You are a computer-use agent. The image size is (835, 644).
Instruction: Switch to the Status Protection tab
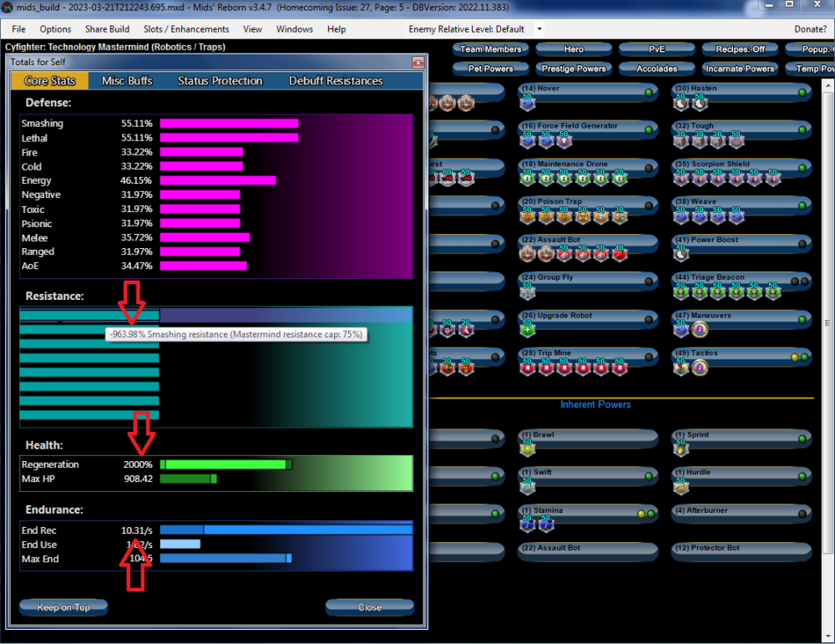(x=220, y=81)
